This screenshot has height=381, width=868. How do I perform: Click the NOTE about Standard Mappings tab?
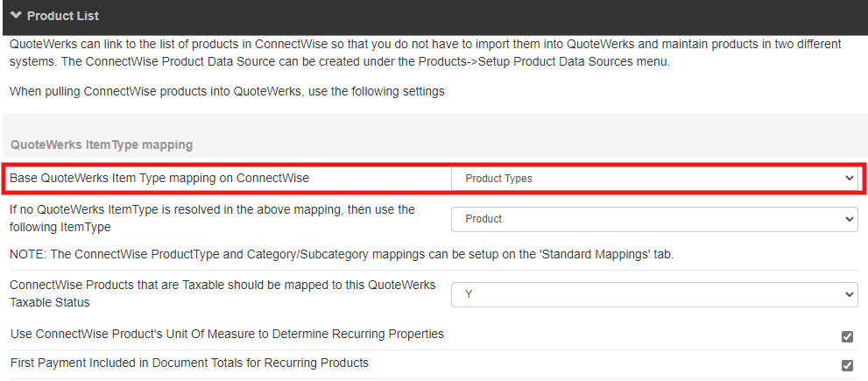pos(341,254)
